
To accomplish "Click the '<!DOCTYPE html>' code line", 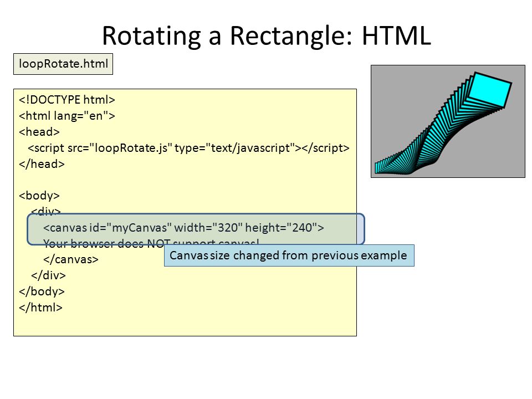I will click(x=67, y=100).
